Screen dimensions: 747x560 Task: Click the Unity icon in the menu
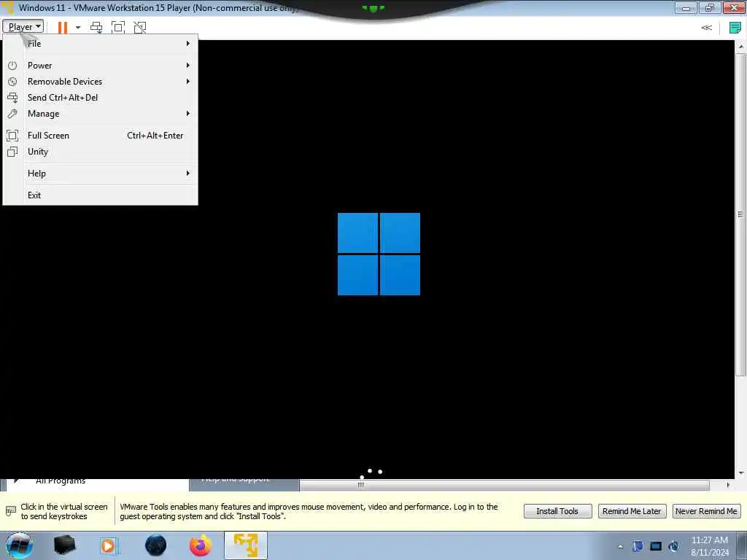click(x=12, y=152)
